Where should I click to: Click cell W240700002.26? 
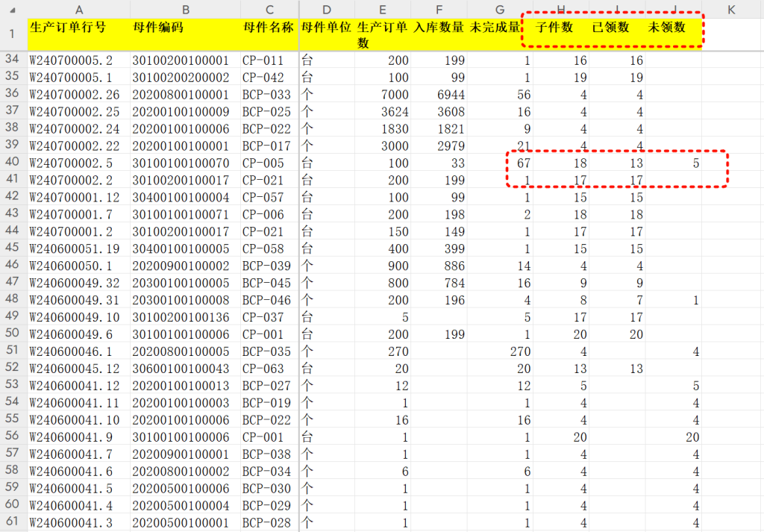coord(79,95)
